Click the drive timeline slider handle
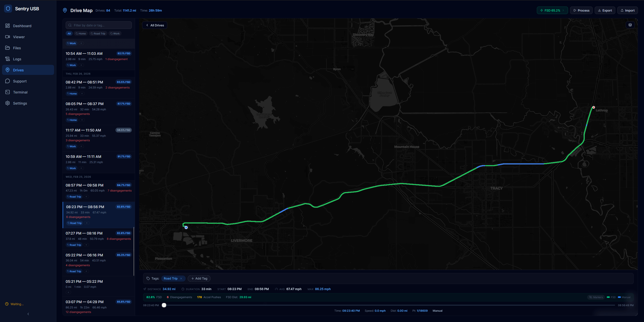The image size is (644, 322). point(164,305)
